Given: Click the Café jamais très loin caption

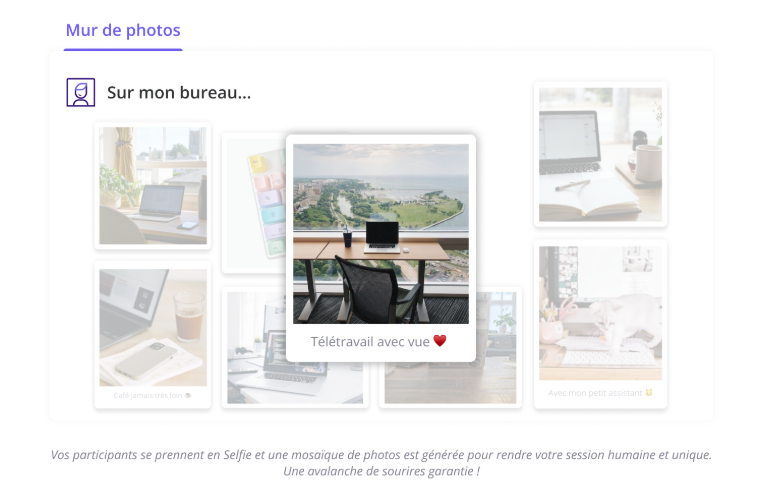Looking at the screenshot, I should [x=148, y=396].
